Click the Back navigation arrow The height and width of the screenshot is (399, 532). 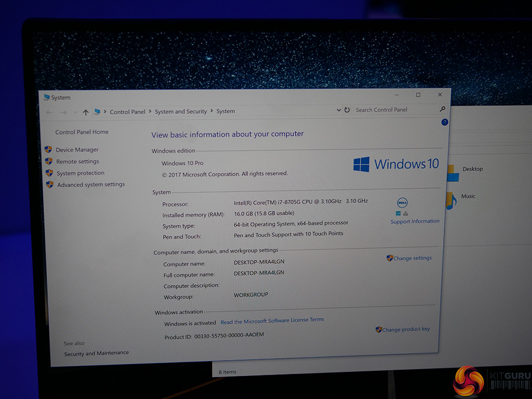tap(49, 112)
